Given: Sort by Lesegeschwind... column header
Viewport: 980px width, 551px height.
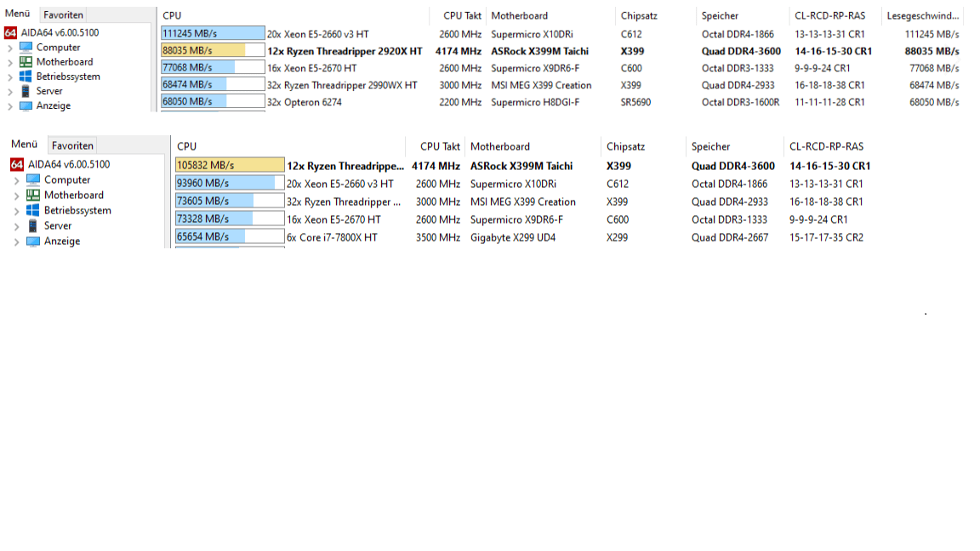Looking at the screenshot, I should [x=922, y=15].
